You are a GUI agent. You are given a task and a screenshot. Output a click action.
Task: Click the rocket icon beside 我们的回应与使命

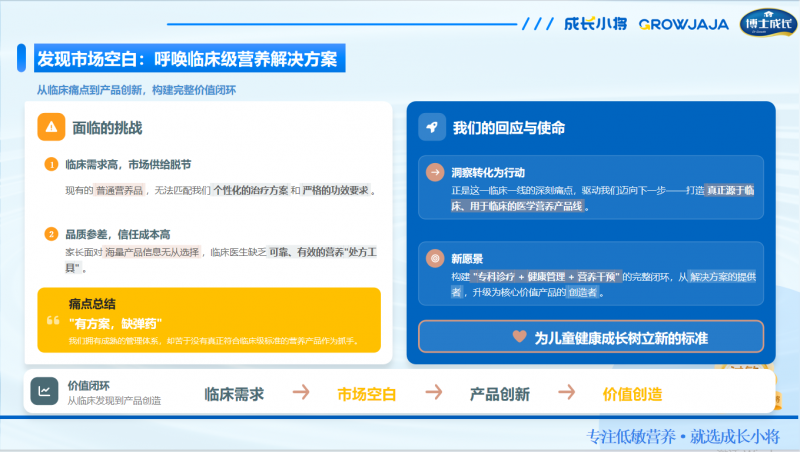click(432, 128)
